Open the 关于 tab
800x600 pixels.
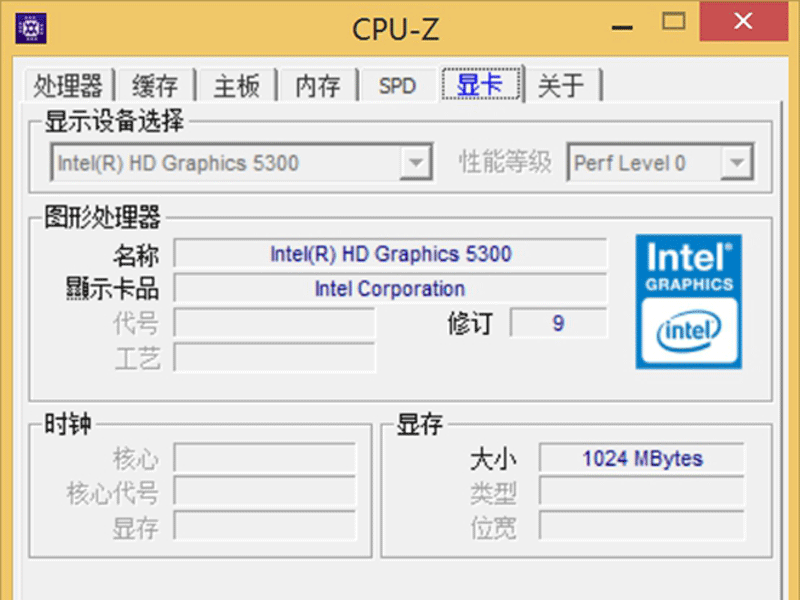[x=561, y=85]
